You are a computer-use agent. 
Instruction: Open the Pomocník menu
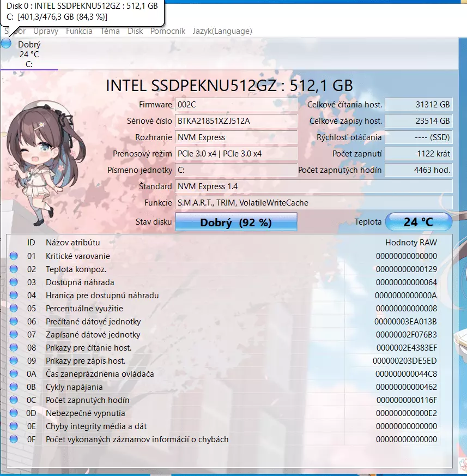pos(168,31)
